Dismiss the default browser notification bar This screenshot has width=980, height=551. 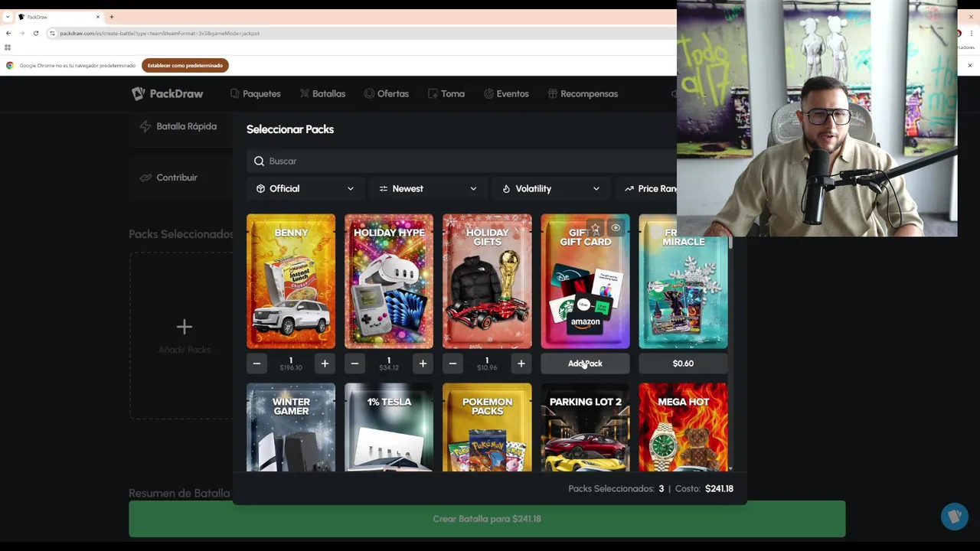tap(969, 65)
